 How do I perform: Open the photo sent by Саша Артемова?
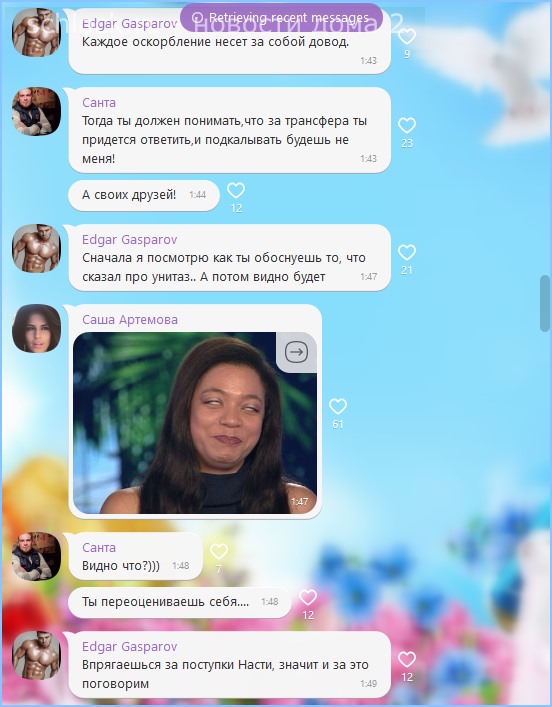(195, 423)
